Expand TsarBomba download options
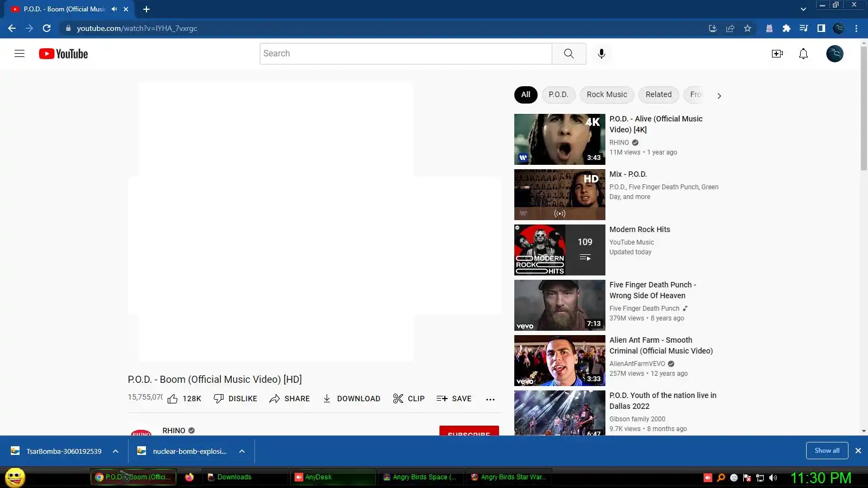This screenshot has width=868, height=488. [116, 451]
